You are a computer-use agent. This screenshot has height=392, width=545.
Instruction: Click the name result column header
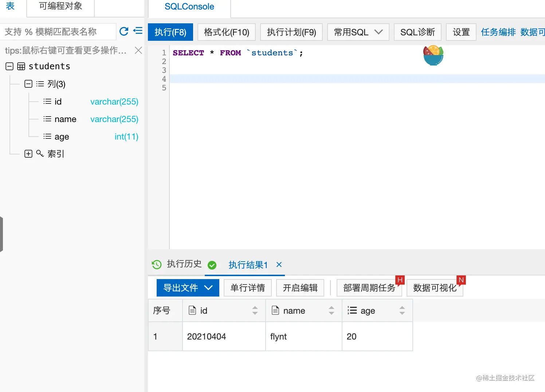(x=304, y=310)
